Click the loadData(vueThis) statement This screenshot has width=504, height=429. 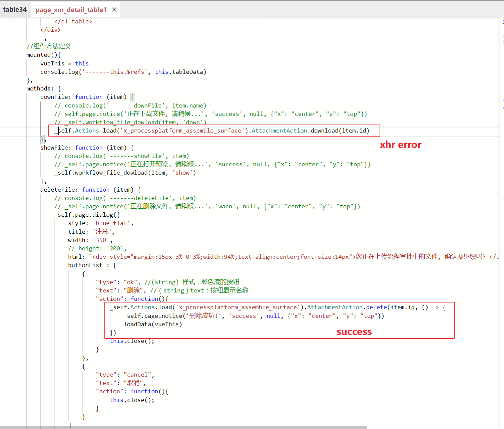pyautogui.click(x=152, y=324)
